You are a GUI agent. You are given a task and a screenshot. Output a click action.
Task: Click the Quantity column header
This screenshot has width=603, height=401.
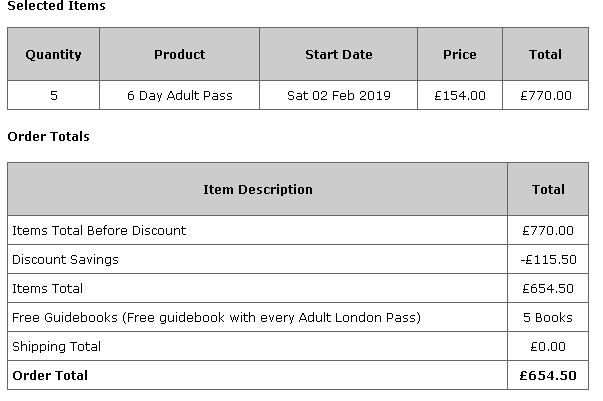point(53,54)
